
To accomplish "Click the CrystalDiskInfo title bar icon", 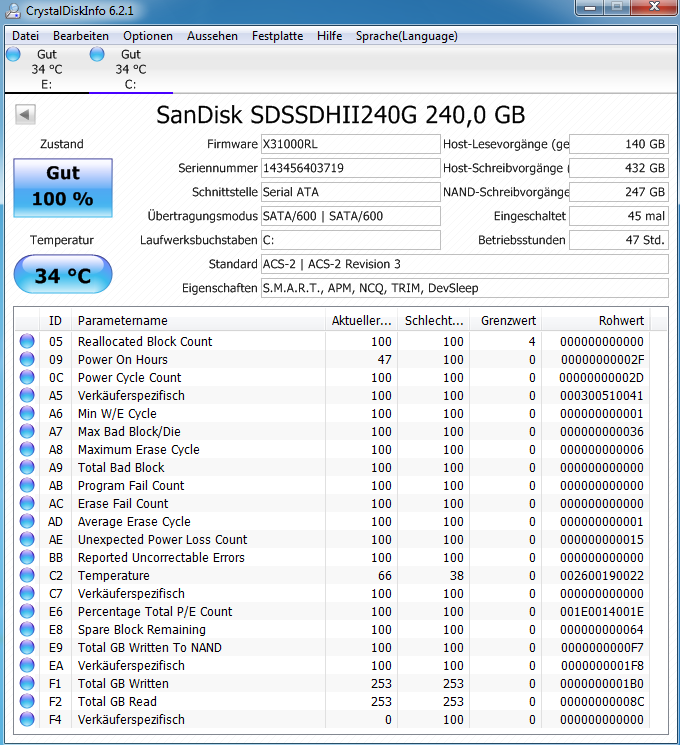I will [13, 10].
